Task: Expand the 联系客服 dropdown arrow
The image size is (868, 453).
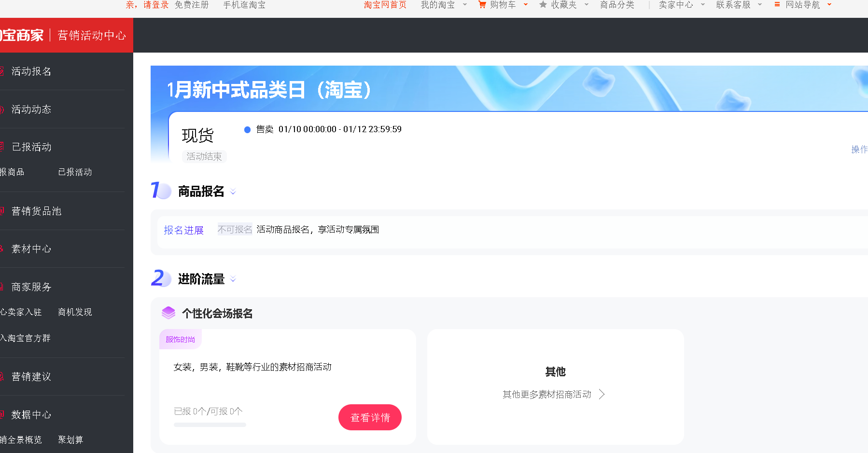Action: point(760,5)
